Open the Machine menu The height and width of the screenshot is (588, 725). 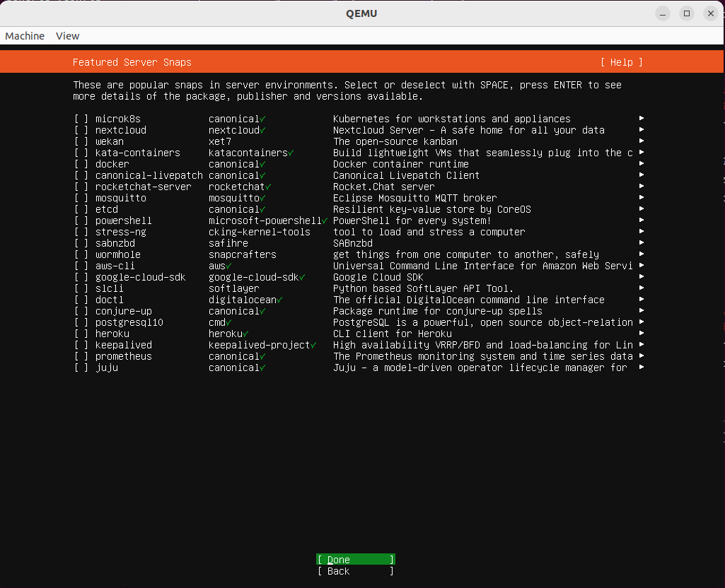(25, 36)
